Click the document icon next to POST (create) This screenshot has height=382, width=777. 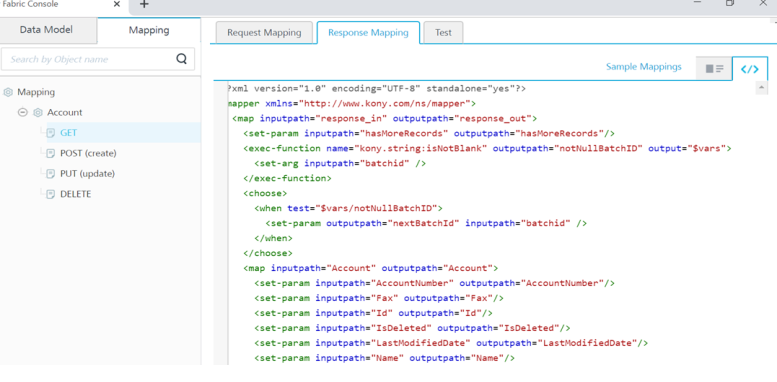[x=51, y=153]
